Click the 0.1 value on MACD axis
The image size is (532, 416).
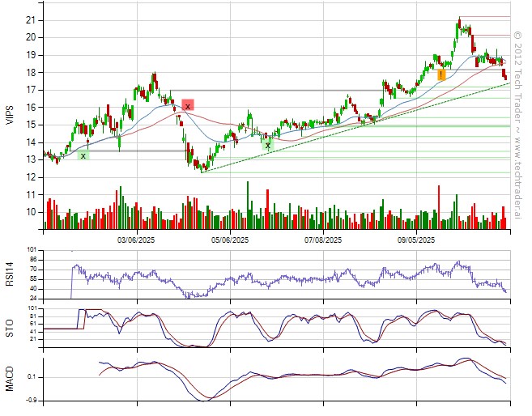[31, 377]
